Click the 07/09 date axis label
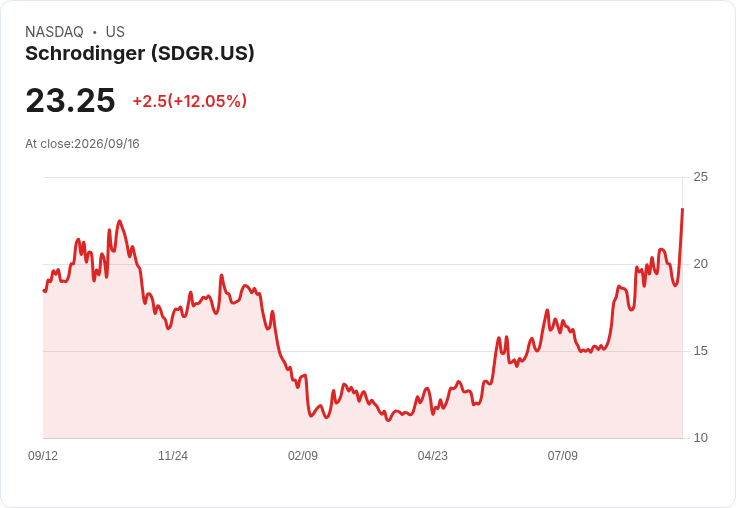This screenshot has width=736, height=508. (x=562, y=455)
